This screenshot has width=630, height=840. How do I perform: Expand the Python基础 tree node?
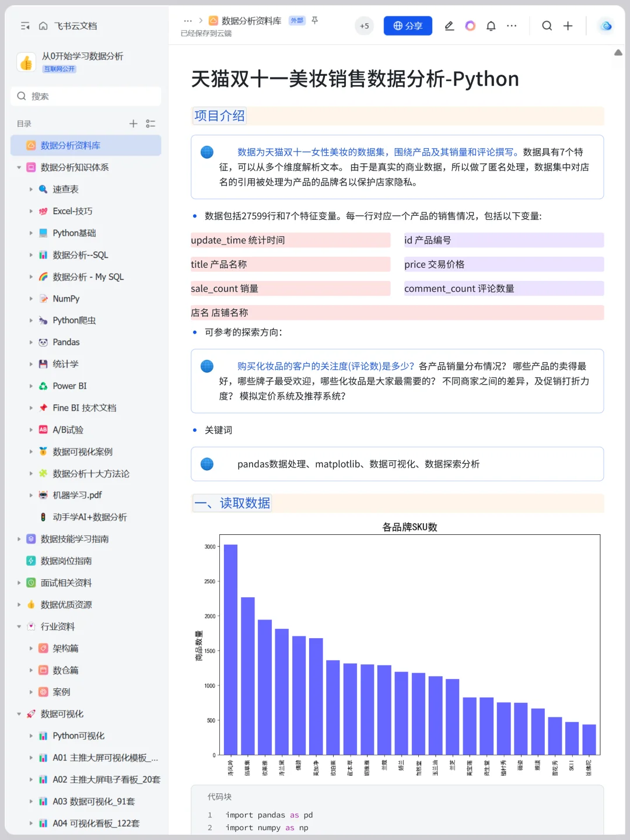(31, 233)
